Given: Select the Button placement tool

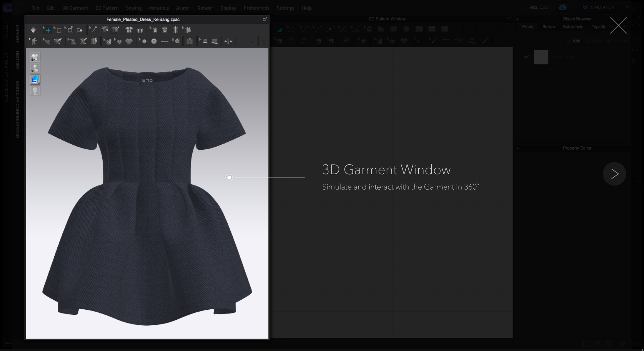Looking at the screenshot, I should tap(154, 41).
